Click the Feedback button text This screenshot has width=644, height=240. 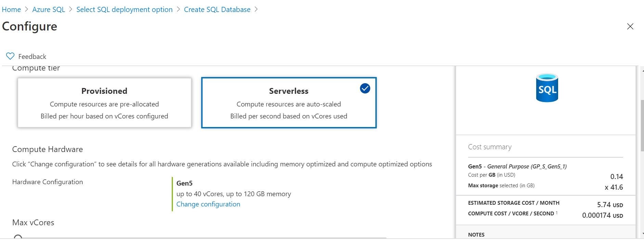pos(32,56)
